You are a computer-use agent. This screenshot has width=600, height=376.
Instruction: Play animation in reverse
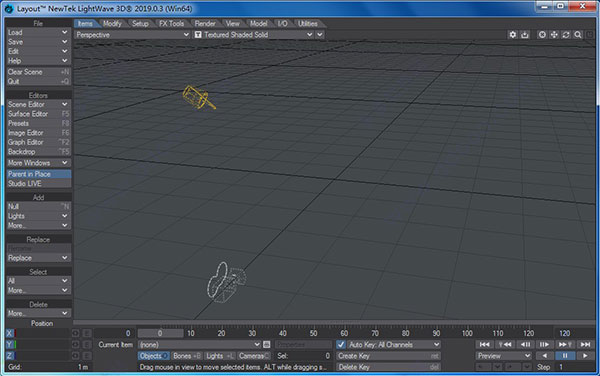point(545,356)
